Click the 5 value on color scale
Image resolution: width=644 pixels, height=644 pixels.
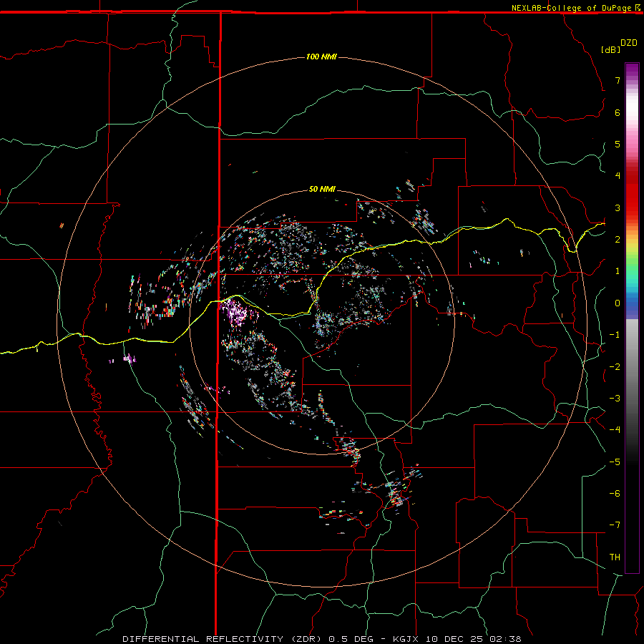[x=618, y=144]
